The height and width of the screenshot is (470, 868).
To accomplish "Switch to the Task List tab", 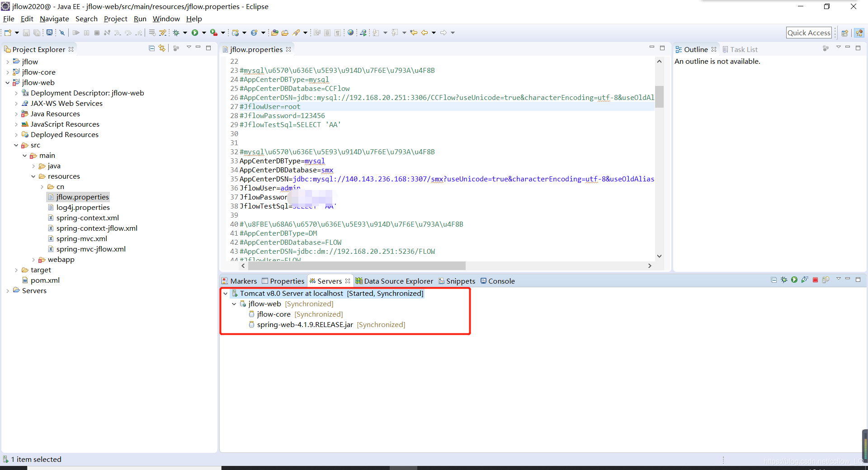I will click(x=740, y=49).
